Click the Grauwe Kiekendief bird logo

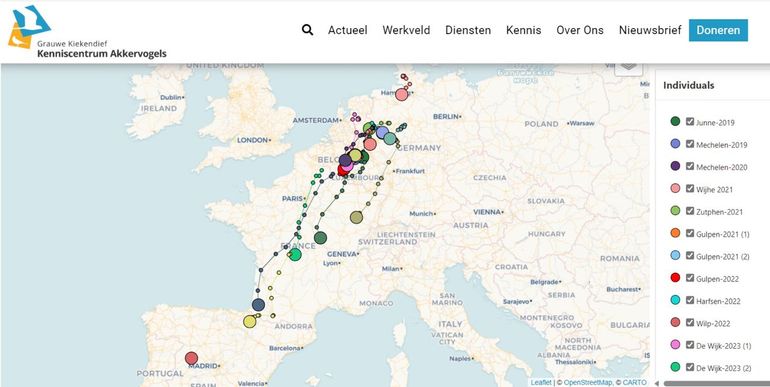point(29,27)
